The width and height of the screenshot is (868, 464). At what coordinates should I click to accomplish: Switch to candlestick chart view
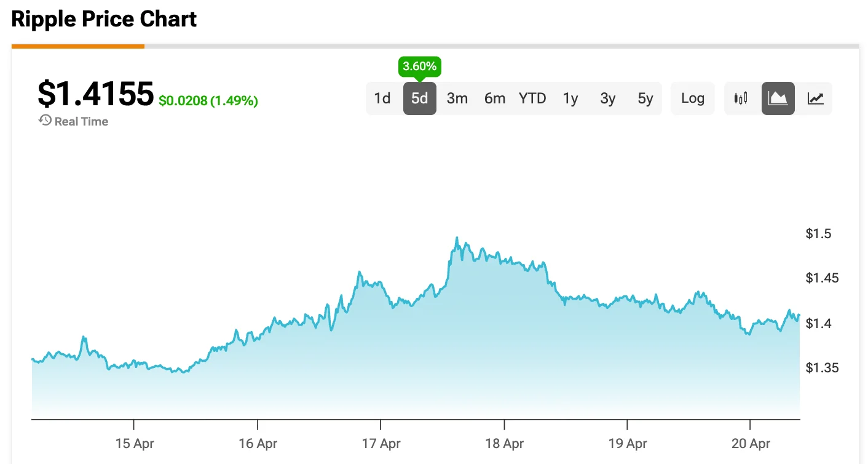(x=741, y=98)
